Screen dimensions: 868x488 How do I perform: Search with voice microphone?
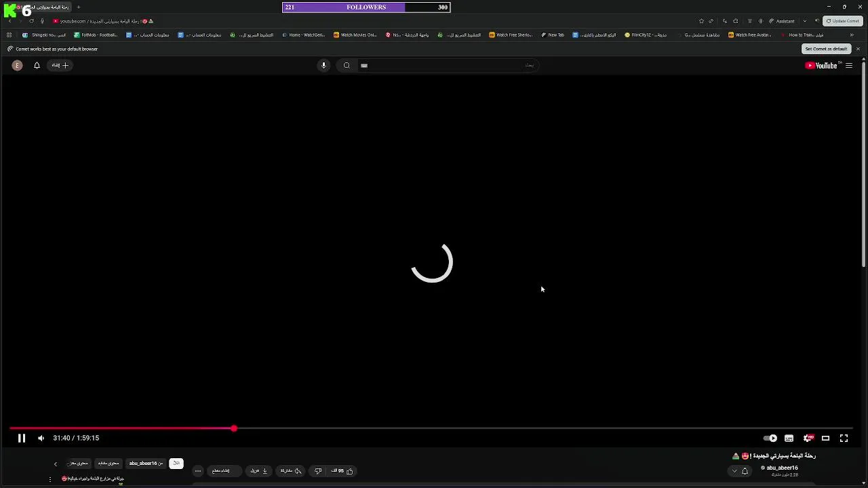[x=323, y=65]
